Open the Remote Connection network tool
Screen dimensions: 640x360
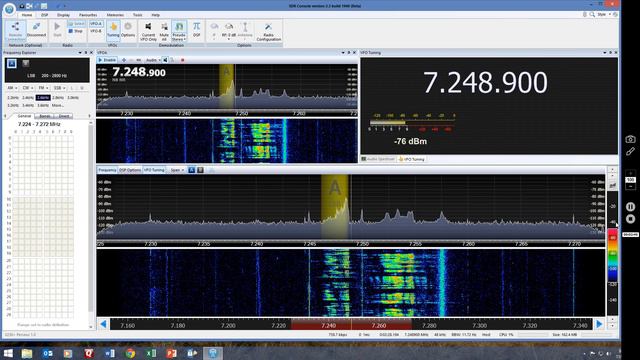click(16, 31)
